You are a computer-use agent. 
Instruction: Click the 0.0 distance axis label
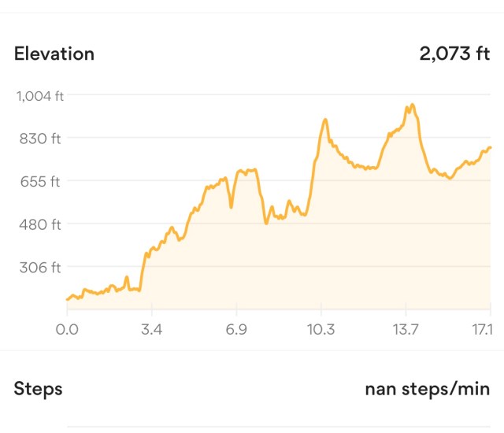[67, 329]
